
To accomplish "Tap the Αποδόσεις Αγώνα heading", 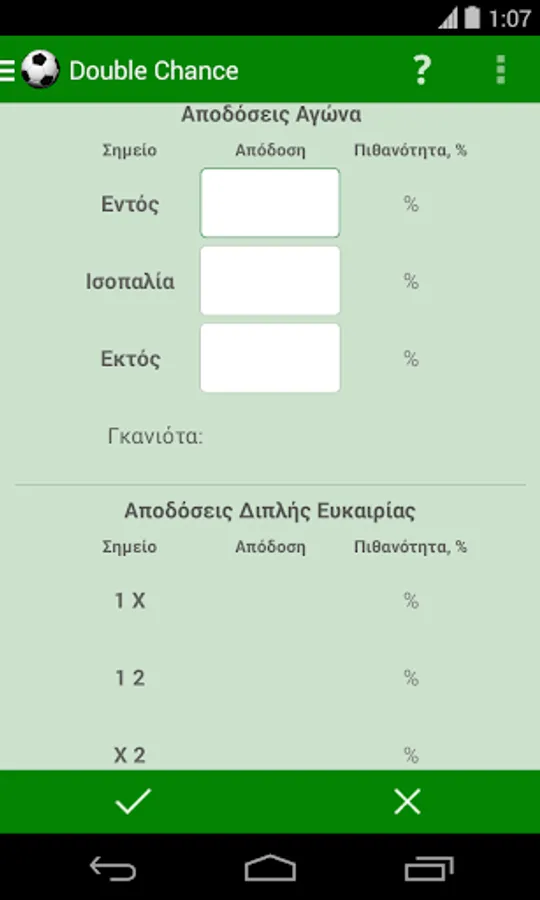I will (x=271, y=115).
